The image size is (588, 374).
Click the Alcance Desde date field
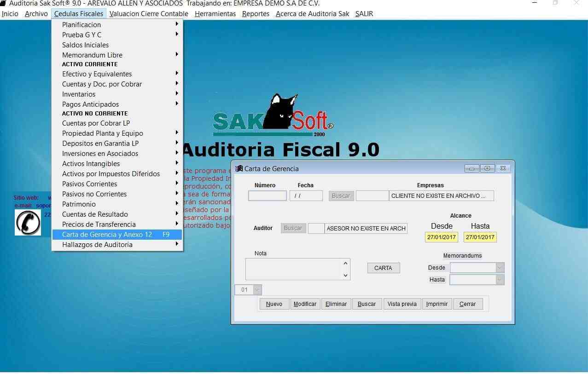[442, 237]
